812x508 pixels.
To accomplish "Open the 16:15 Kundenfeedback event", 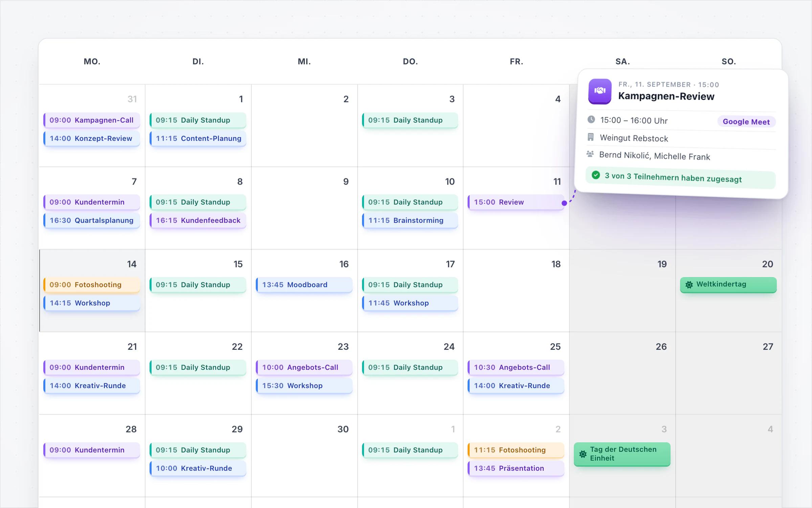I will pos(198,220).
